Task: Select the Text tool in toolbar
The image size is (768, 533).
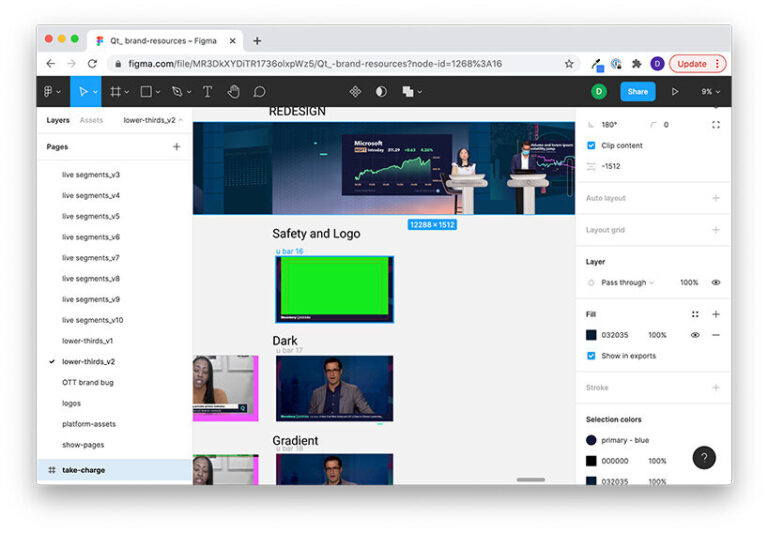Action: (207, 91)
